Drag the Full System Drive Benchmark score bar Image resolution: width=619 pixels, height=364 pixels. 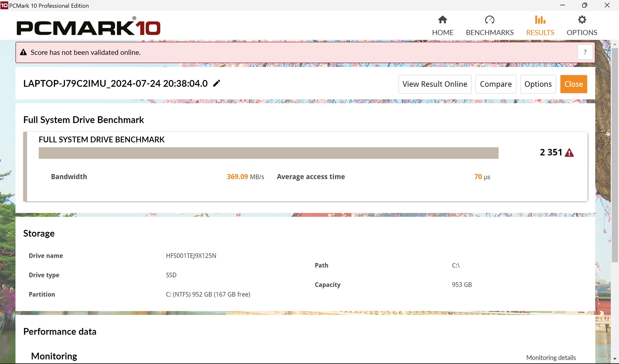(x=268, y=153)
